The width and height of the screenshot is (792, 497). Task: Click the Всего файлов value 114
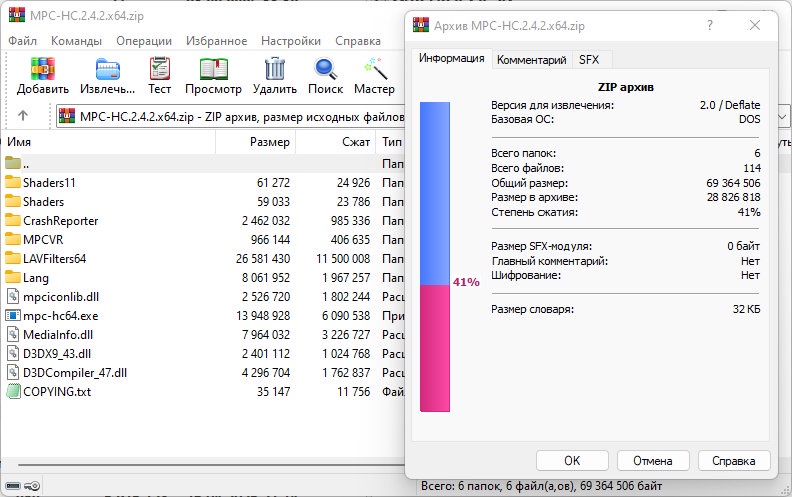click(x=752, y=168)
